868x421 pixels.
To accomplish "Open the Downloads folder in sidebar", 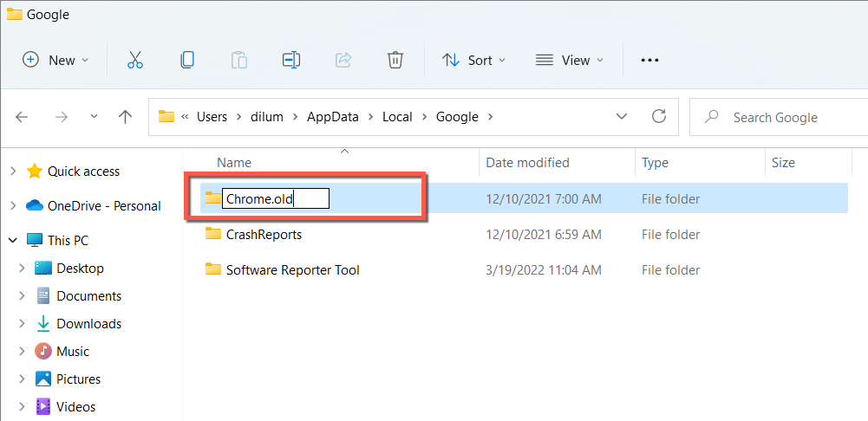I will 88,323.
